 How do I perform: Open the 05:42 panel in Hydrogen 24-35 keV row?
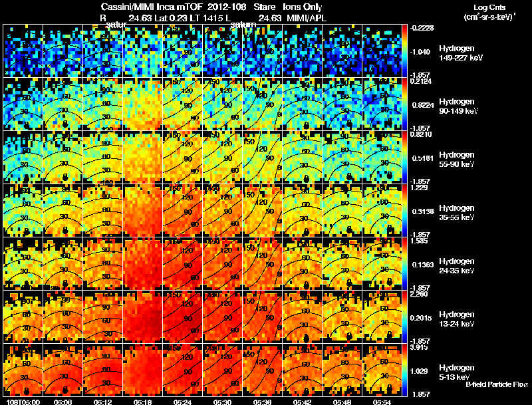(303, 264)
